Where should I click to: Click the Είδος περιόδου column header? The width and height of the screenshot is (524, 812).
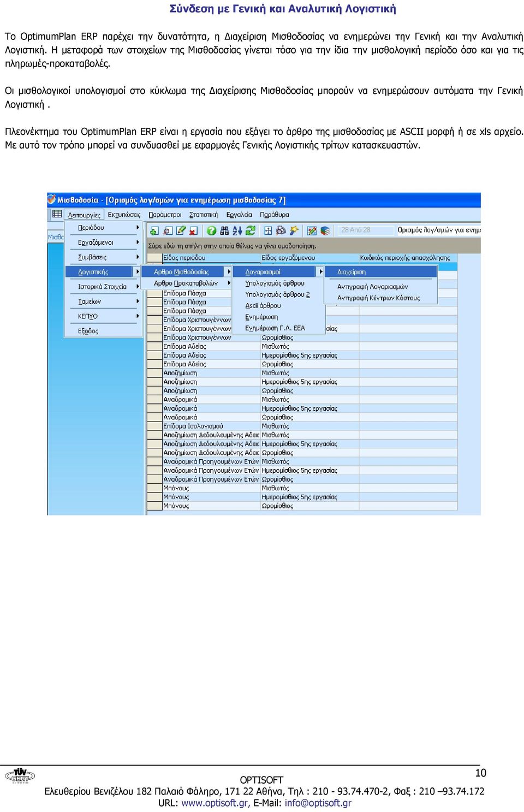pos(211,258)
